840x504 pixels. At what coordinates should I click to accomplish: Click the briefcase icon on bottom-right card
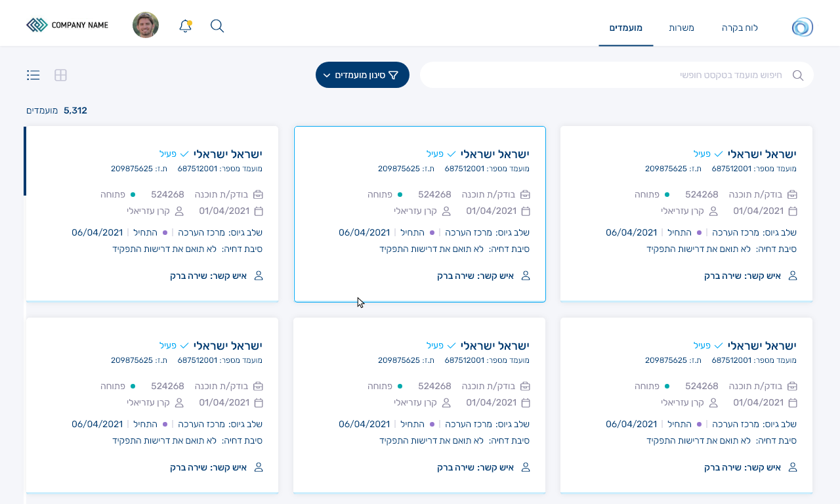(792, 386)
